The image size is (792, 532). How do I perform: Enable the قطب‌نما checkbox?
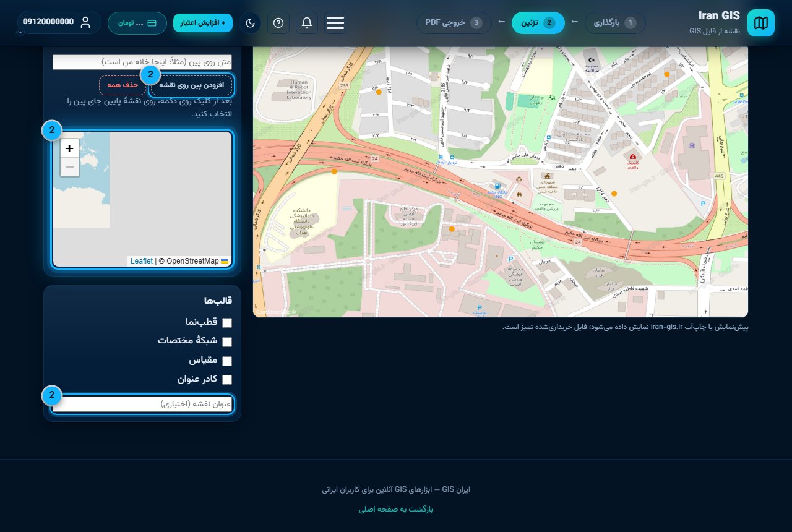tap(227, 322)
